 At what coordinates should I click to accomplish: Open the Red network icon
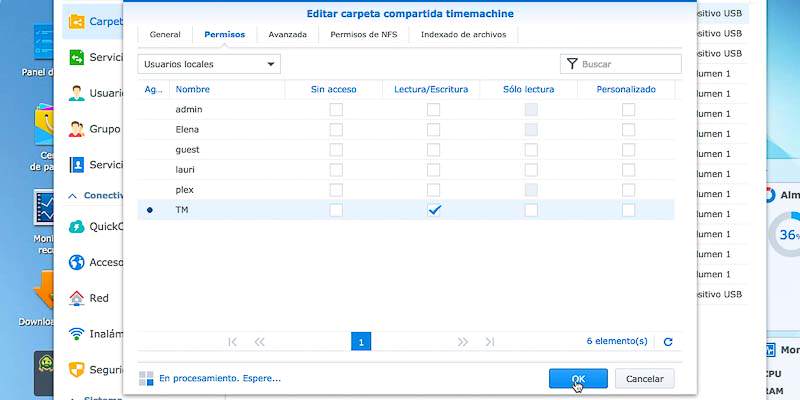point(77,298)
